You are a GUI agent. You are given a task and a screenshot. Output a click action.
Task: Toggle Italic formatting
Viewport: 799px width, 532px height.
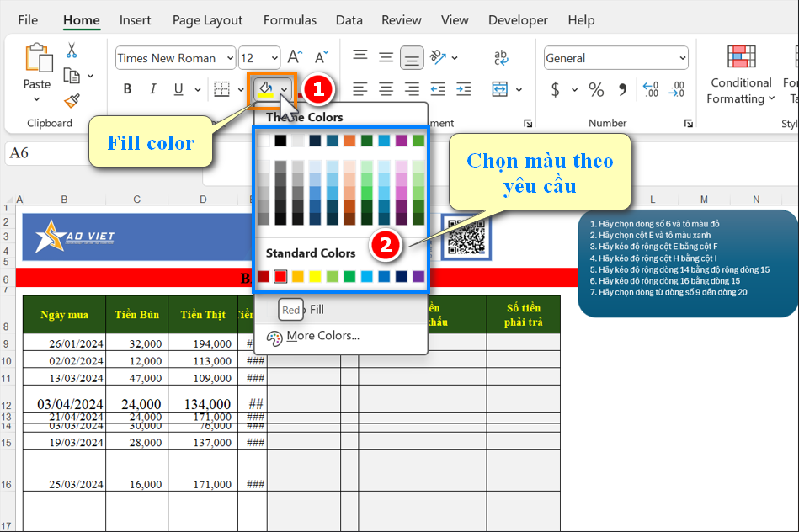152,89
